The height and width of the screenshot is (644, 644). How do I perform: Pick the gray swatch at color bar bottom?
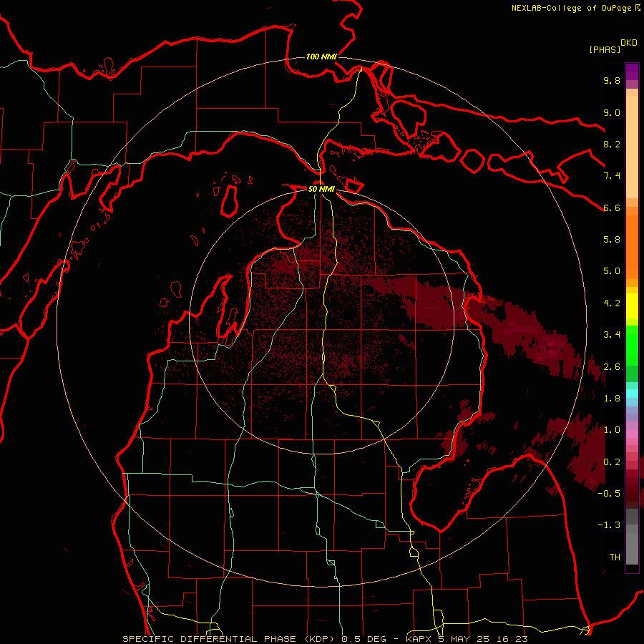[x=632, y=548]
